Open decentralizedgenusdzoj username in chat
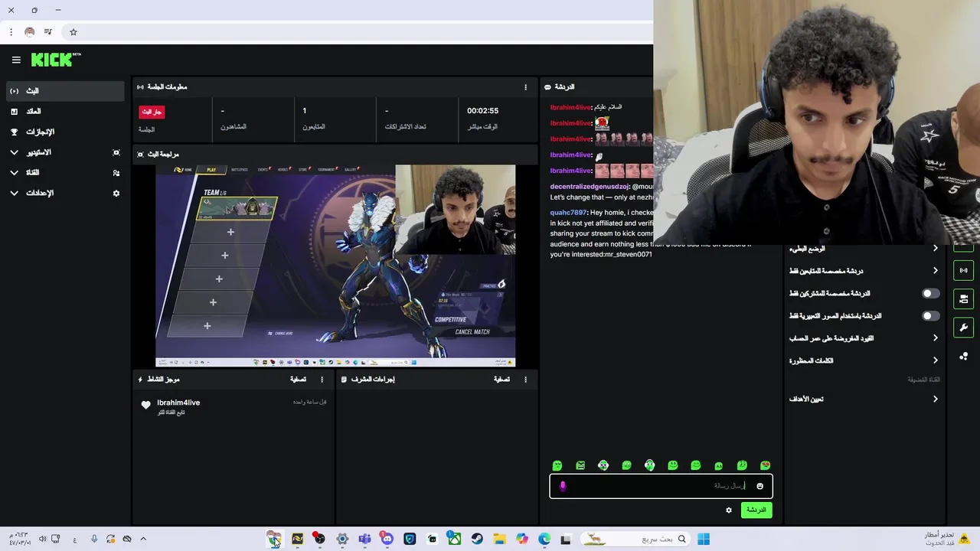The height and width of the screenshot is (551, 980). [x=590, y=187]
